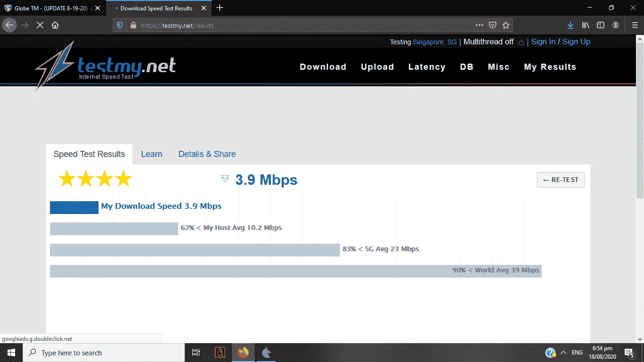The width and height of the screenshot is (644, 362).
Task: Open the Misc menu
Action: coord(499,67)
